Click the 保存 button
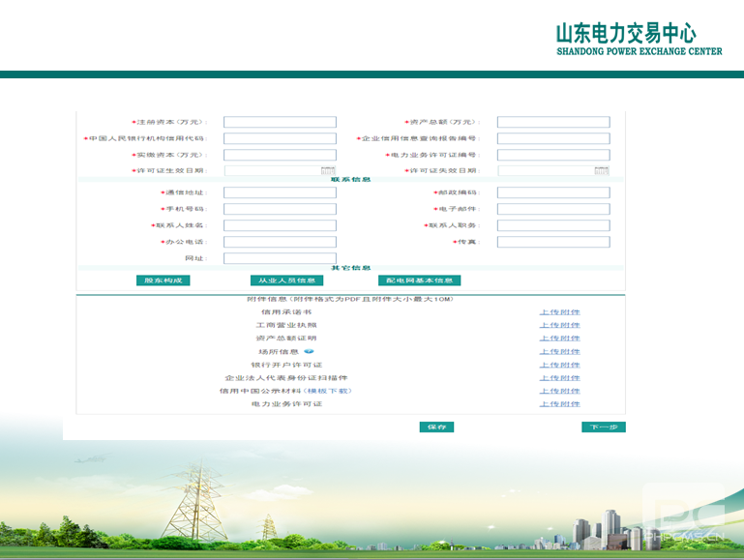 pyautogui.click(x=436, y=427)
